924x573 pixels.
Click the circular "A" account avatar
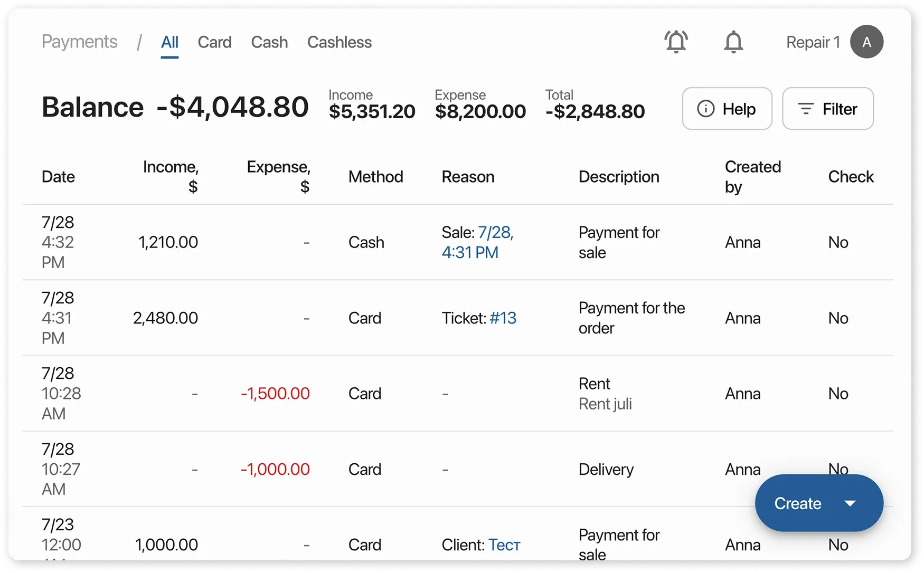[866, 42]
